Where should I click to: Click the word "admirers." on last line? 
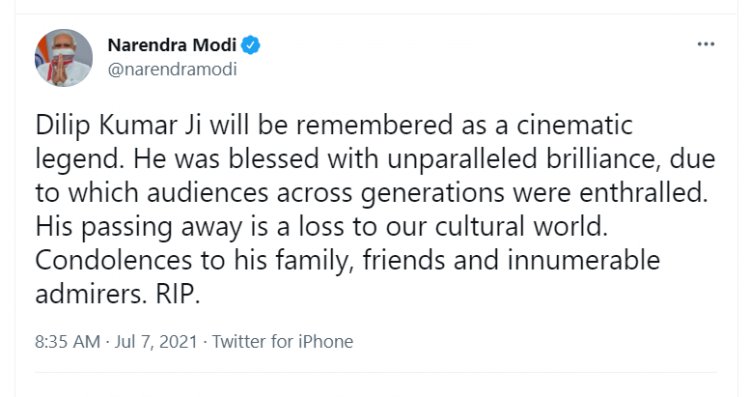91,295
